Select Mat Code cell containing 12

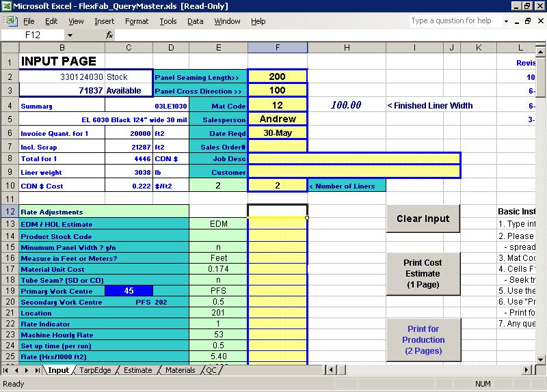[x=278, y=105]
